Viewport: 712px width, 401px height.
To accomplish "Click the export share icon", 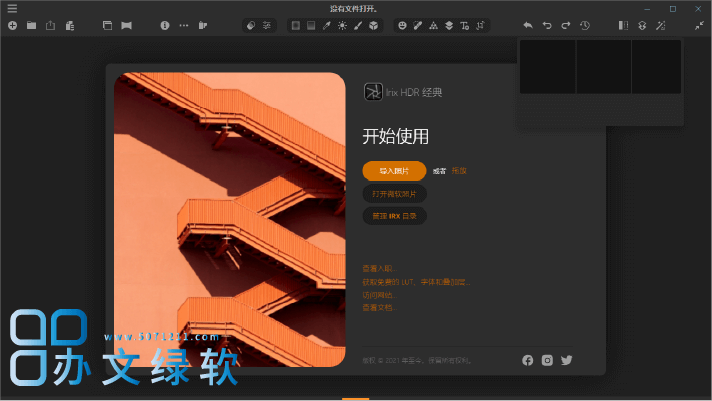I will [50, 25].
